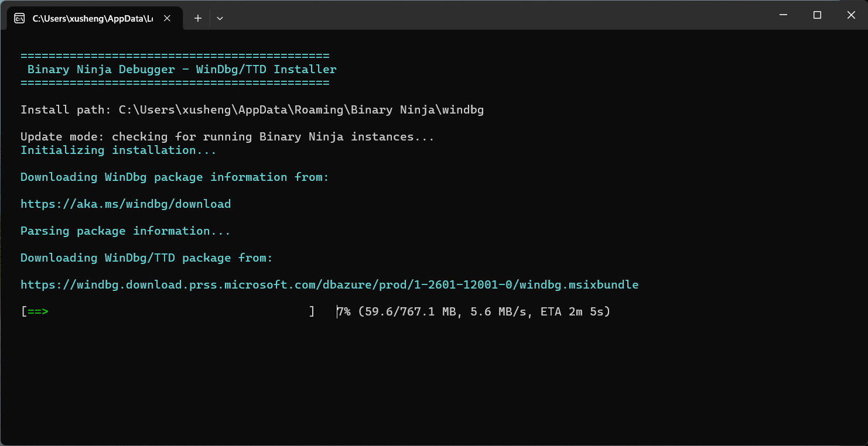This screenshot has width=868, height=446.
Task: Click the Binary Ninja Debugger installer heading
Action: (182, 69)
